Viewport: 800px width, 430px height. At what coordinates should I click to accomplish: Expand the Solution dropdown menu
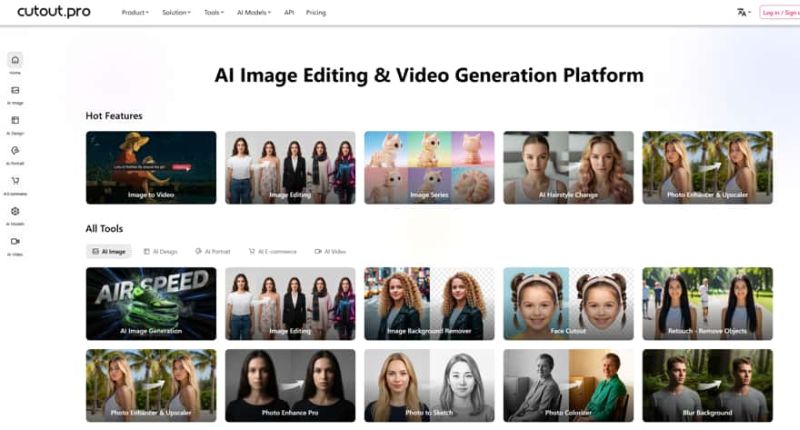(176, 13)
